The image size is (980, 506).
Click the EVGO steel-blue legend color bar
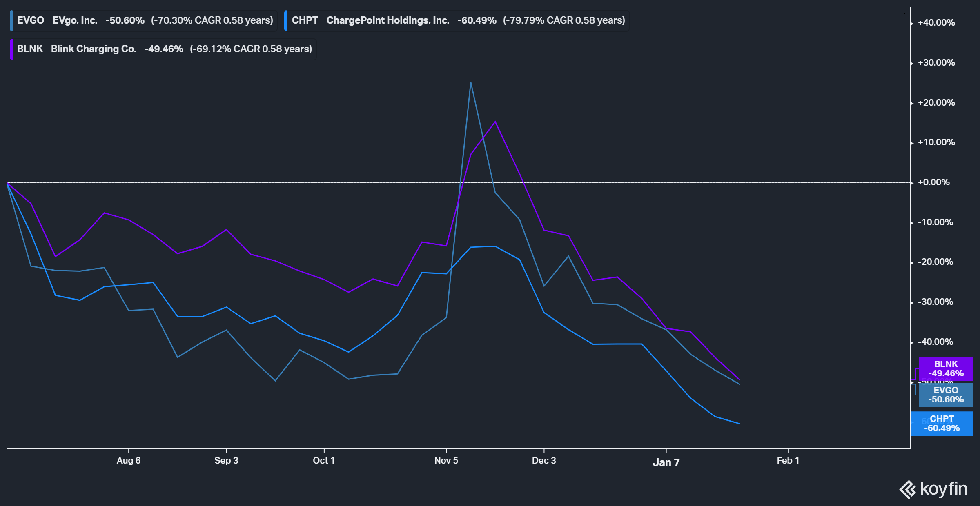coord(11,21)
